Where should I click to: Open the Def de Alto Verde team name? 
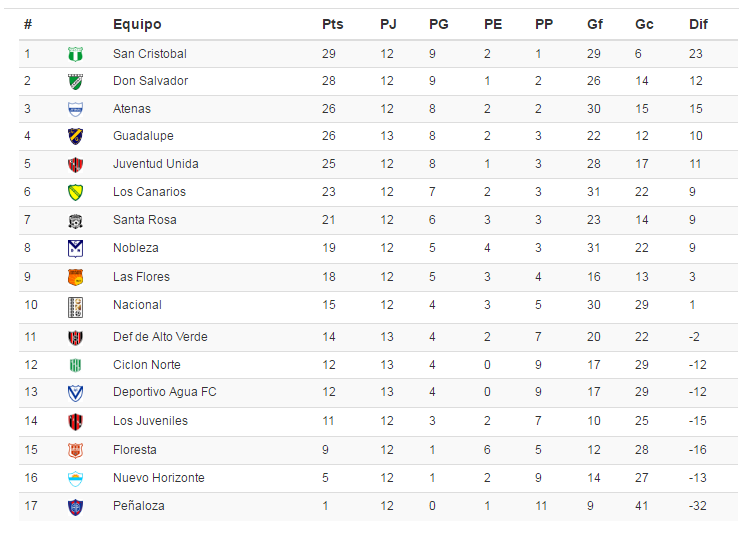tap(160, 337)
